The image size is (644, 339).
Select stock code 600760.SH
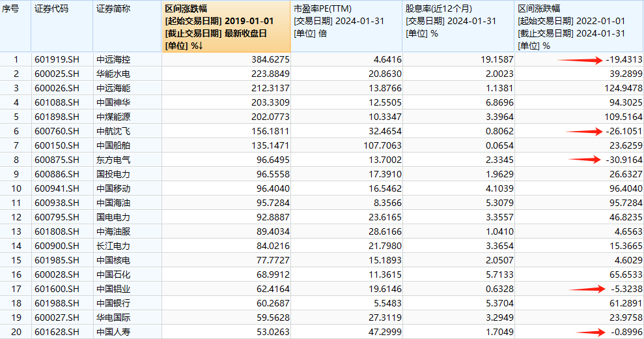coord(57,131)
